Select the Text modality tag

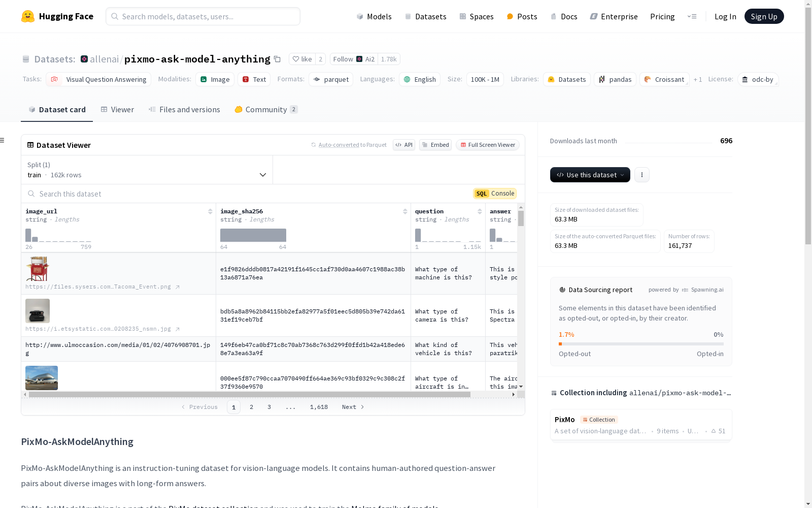(x=254, y=79)
